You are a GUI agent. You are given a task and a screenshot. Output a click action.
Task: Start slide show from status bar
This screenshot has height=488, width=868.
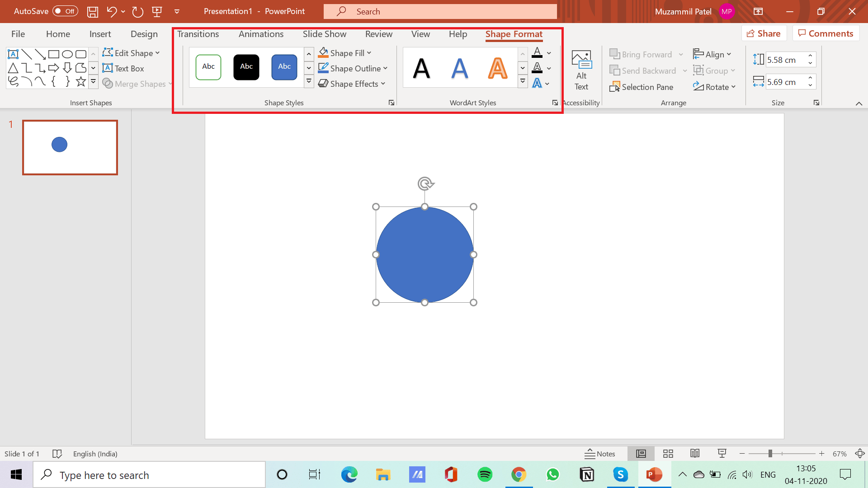(722, 454)
